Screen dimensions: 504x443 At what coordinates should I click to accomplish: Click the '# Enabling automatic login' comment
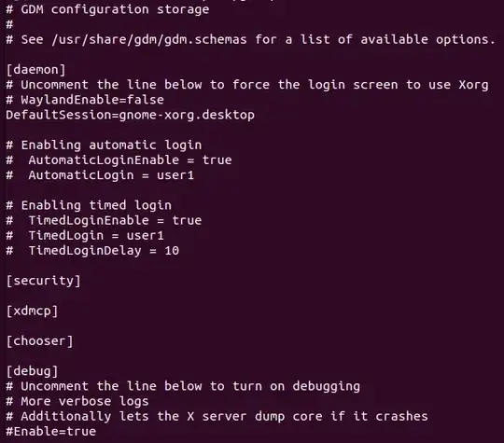pyautogui.click(x=104, y=145)
